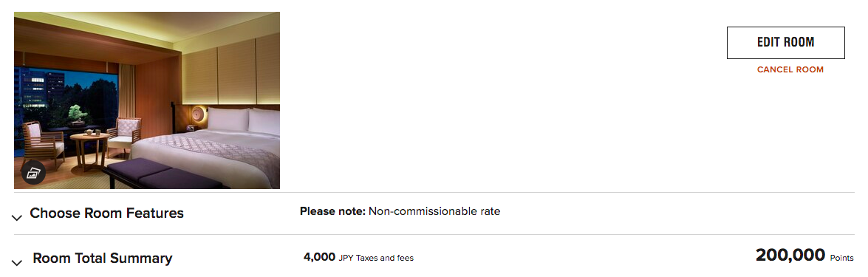Click the Choose Room Features heading

pyautogui.click(x=107, y=213)
